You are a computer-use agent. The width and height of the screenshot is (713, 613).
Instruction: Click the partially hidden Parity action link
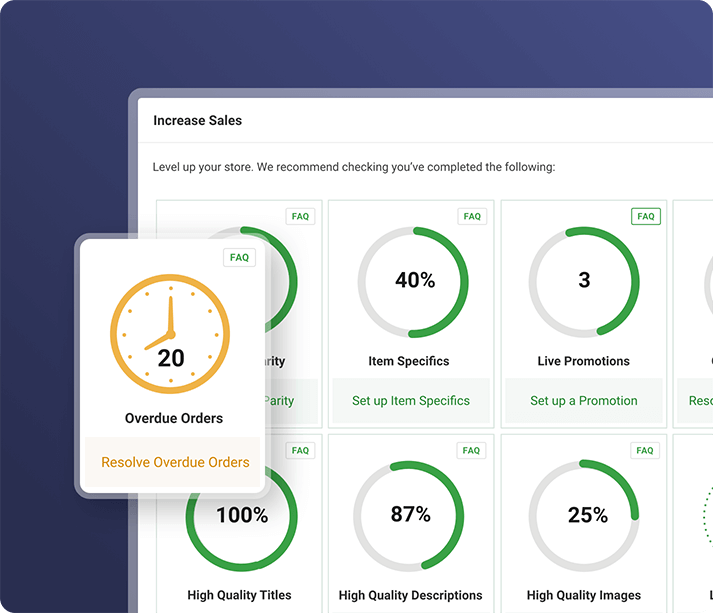[279, 401]
